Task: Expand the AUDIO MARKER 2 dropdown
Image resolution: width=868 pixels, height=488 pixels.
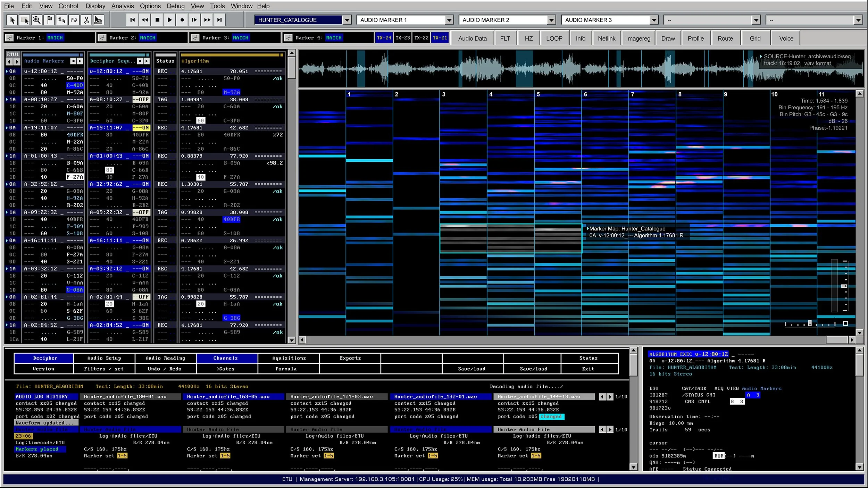Action: click(x=551, y=20)
